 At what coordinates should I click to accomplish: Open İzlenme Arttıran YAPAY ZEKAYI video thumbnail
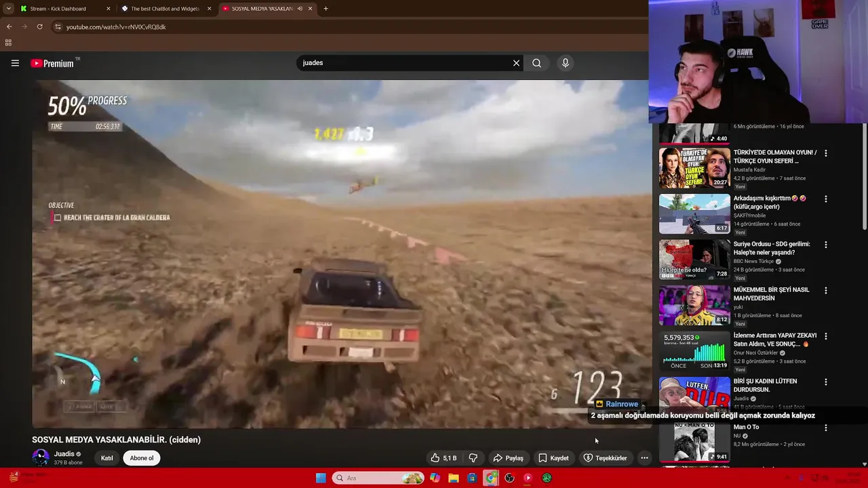[694, 351]
